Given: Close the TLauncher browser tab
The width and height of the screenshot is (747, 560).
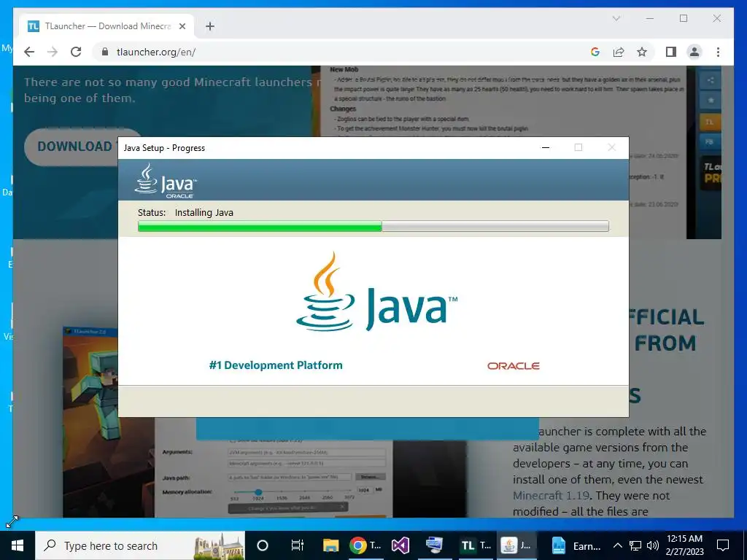Looking at the screenshot, I should click(182, 26).
